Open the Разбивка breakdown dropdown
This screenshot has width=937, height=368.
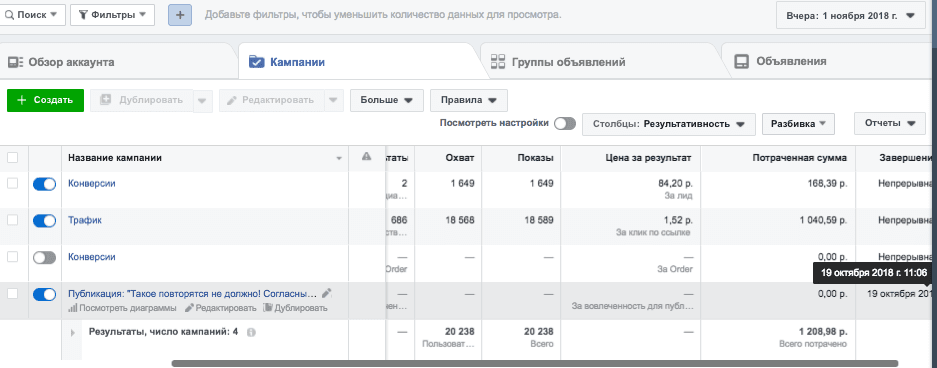pyautogui.click(x=798, y=124)
